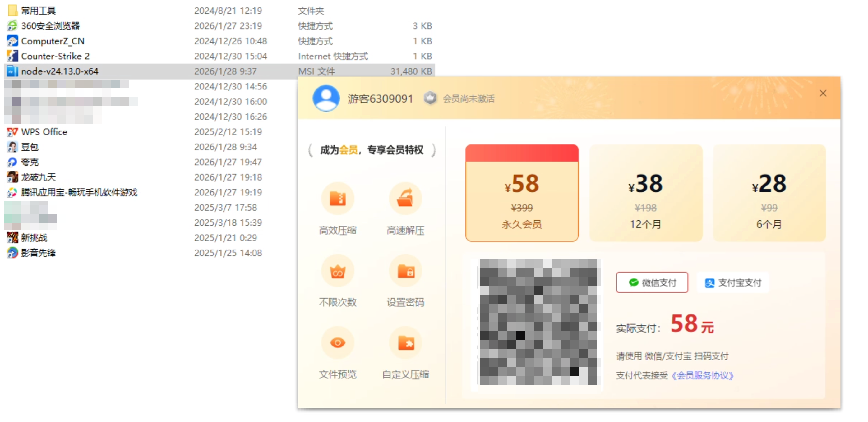868x422 pixels.
Task: Select the node-v24.13.0-x64 MSI file
Action: pos(60,71)
